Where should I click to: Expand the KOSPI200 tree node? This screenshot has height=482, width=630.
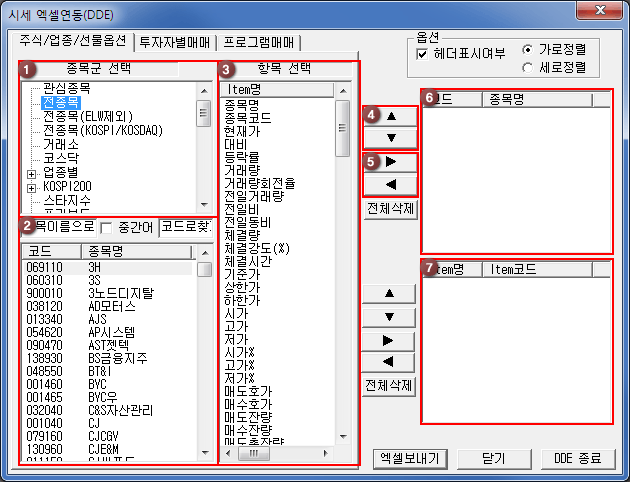pyautogui.click(x=31, y=187)
